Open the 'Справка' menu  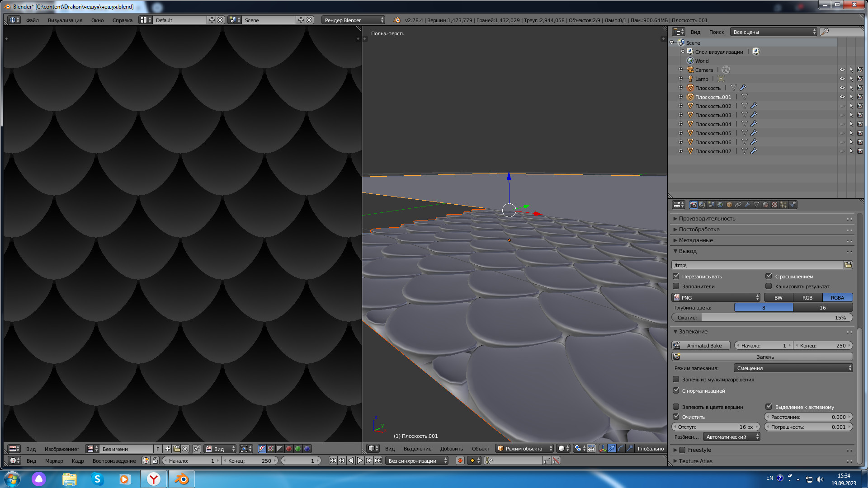click(x=123, y=20)
